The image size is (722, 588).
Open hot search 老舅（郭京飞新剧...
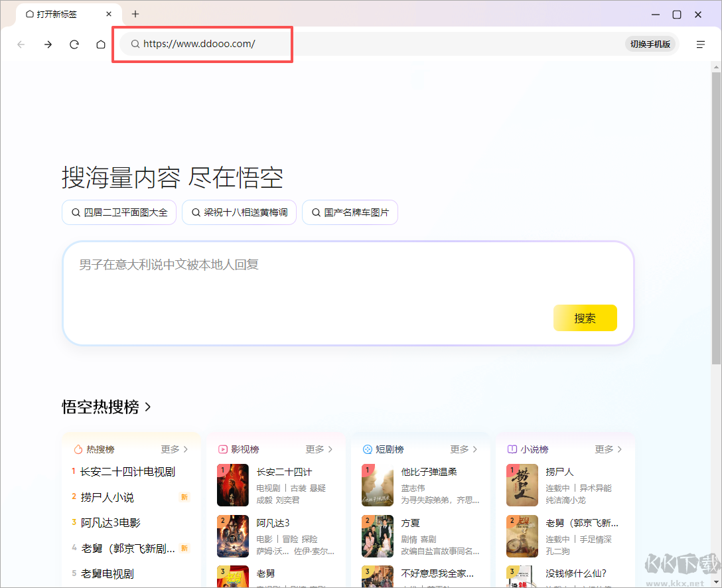point(128,548)
